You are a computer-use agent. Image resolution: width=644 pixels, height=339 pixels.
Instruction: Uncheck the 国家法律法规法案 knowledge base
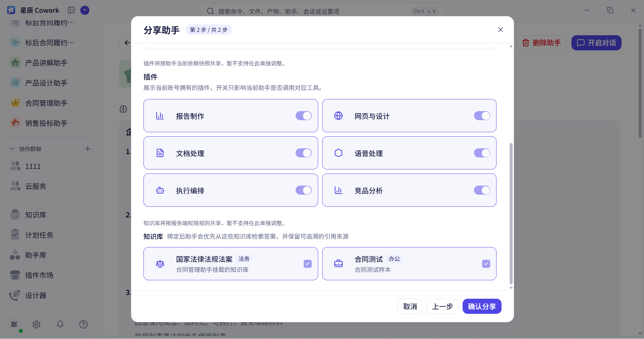pos(308,264)
